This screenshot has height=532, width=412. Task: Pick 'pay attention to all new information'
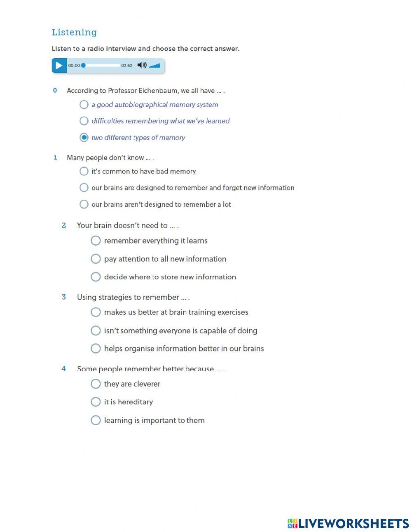(x=96, y=259)
